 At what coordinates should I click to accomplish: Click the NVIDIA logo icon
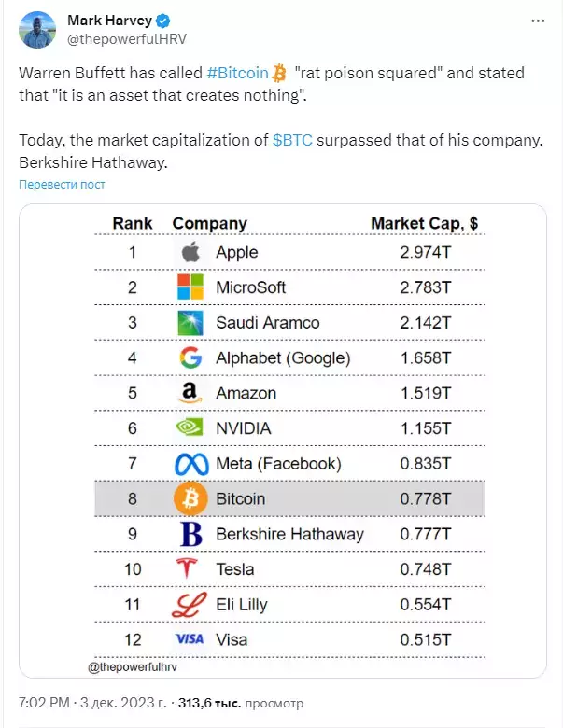[190, 427]
